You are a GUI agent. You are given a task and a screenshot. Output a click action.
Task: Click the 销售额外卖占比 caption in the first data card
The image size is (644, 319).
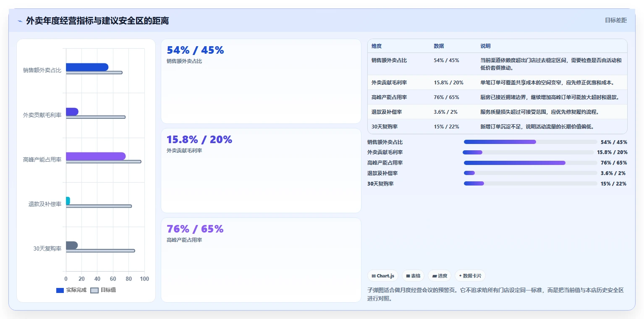pyautogui.click(x=184, y=61)
